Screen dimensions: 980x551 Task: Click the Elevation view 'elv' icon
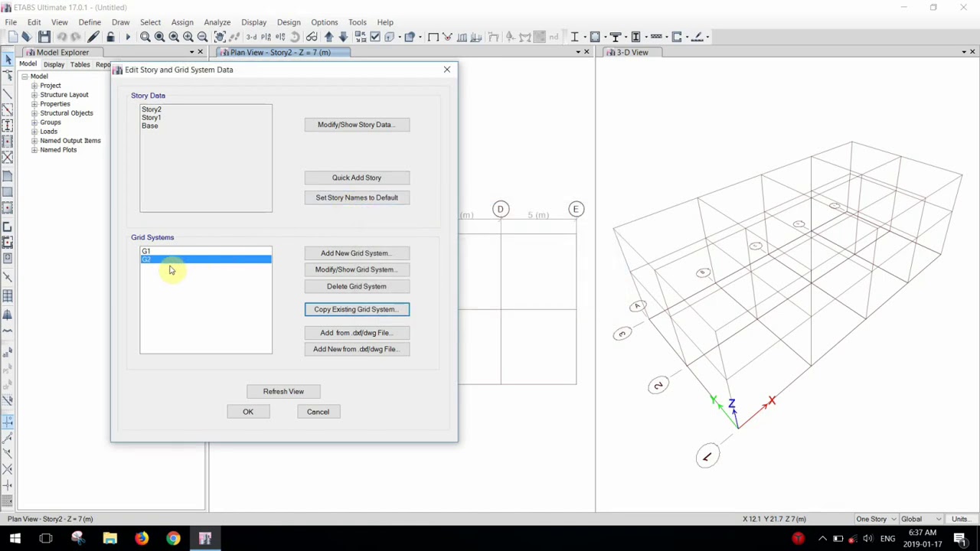(280, 37)
